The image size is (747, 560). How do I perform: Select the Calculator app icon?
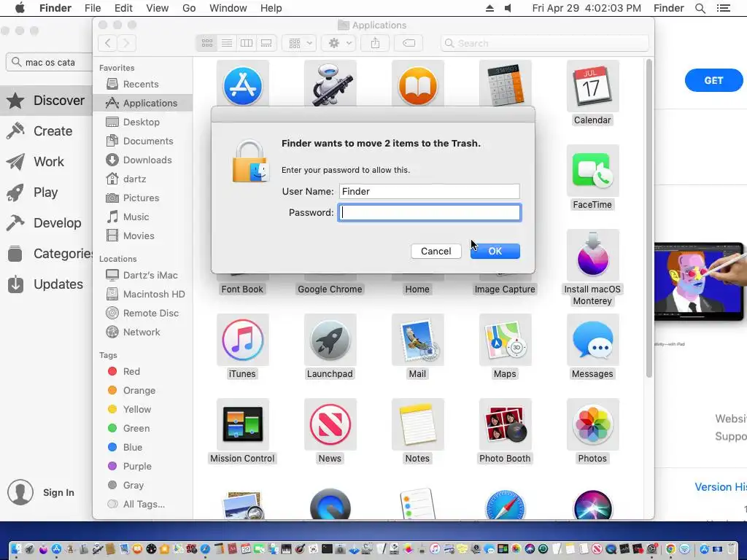pos(505,86)
